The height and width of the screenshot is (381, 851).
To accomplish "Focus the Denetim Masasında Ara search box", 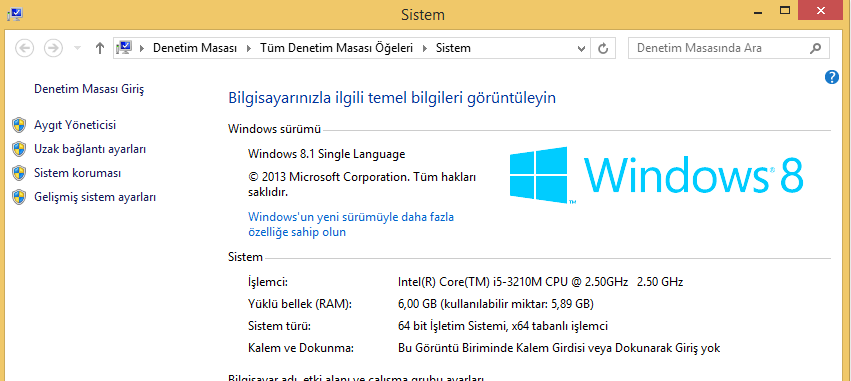I will click(728, 48).
